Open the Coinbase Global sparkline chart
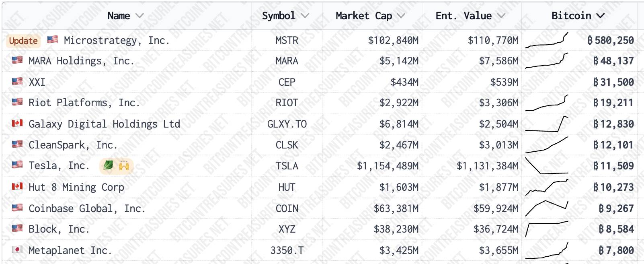The width and height of the screenshot is (644, 264). coord(547,208)
